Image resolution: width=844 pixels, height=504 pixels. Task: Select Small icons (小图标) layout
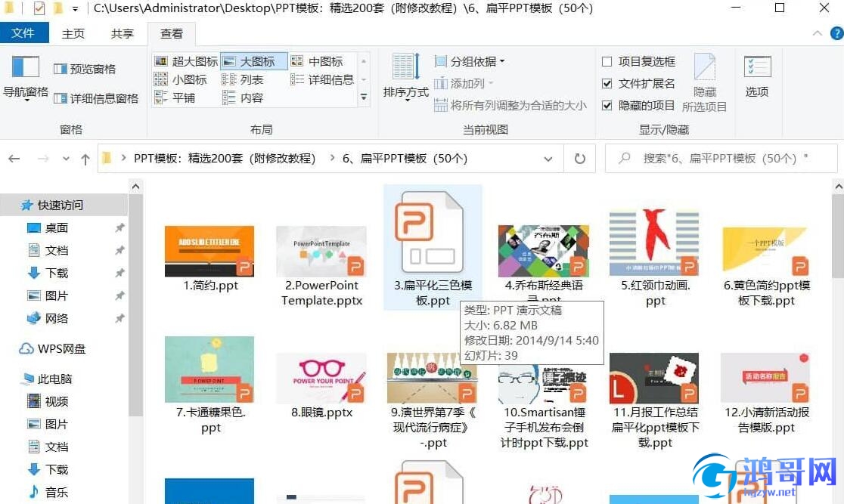181,79
